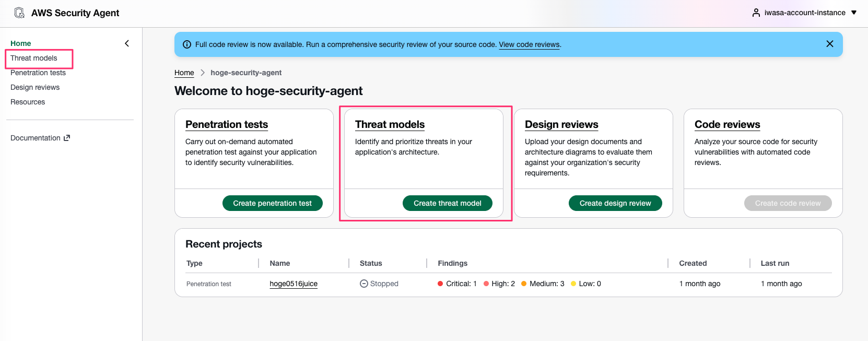Screen dimensions: 868x341
Task: Click the iwasa-account-instance account name
Action: pyautogui.click(x=805, y=13)
